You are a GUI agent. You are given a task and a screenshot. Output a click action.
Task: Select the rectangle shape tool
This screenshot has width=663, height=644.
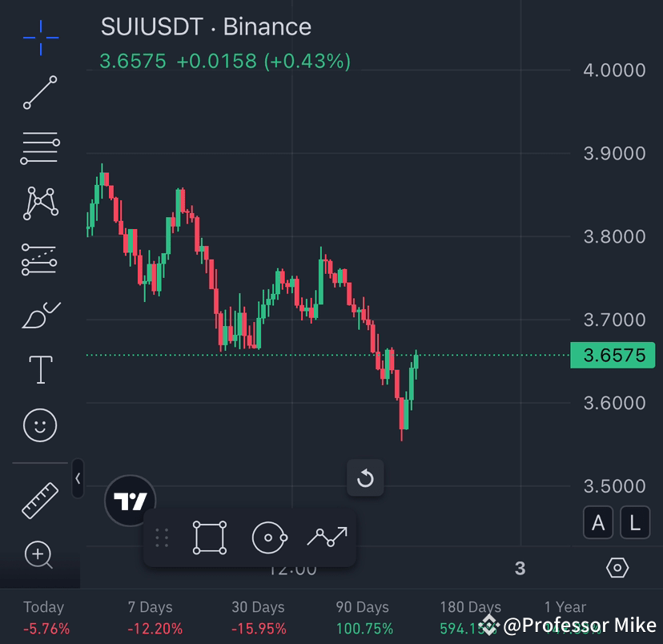(209, 537)
